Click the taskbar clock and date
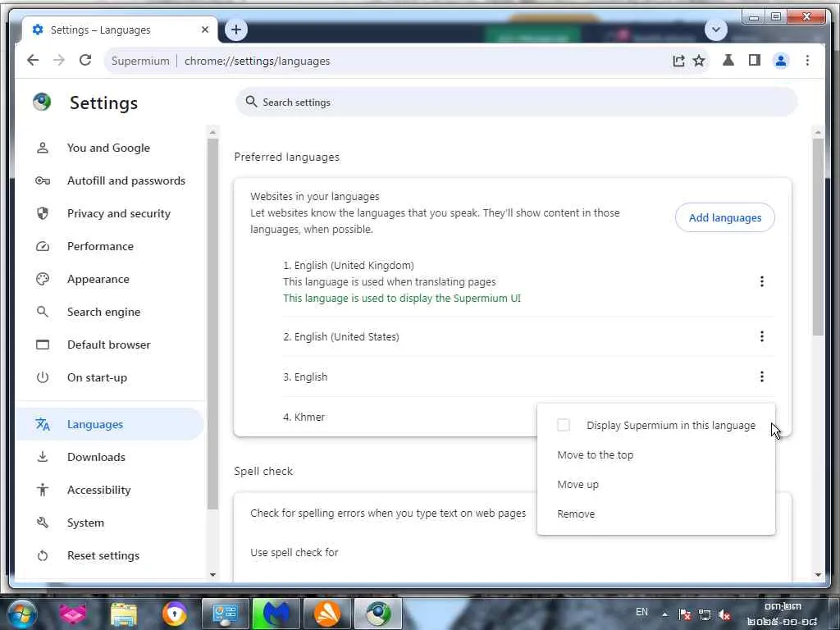This screenshot has width=840, height=630. tap(783, 614)
